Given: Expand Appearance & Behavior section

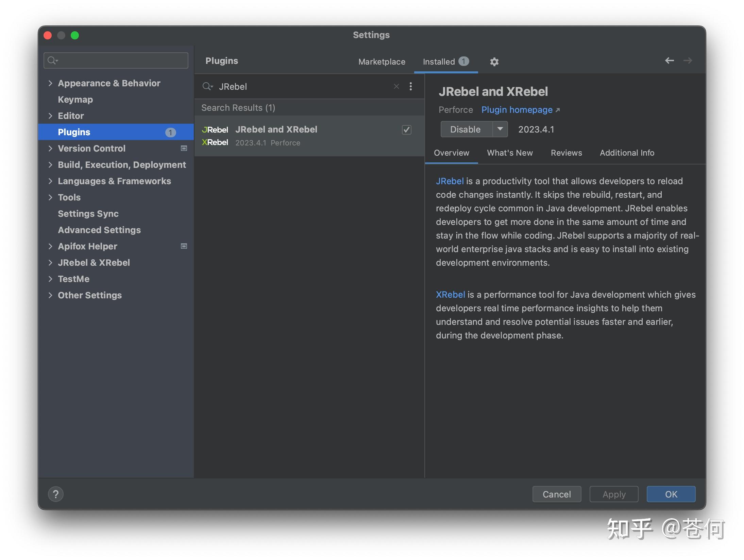Looking at the screenshot, I should pos(50,83).
